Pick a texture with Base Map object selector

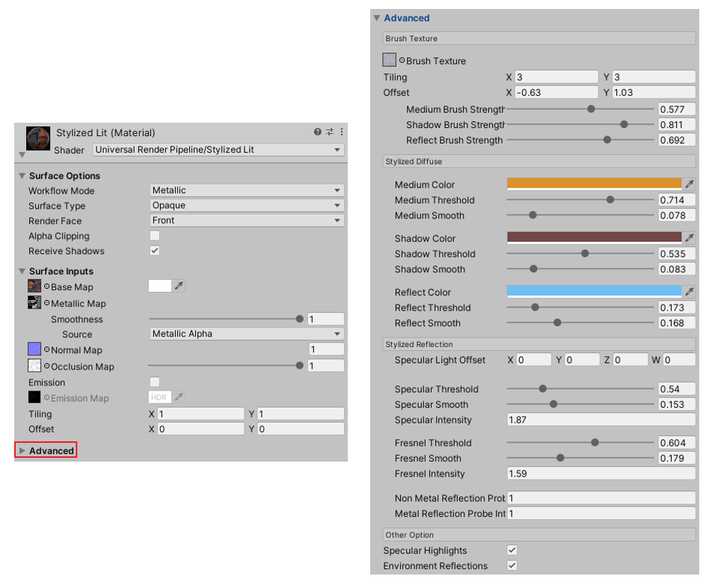[x=47, y=287]
